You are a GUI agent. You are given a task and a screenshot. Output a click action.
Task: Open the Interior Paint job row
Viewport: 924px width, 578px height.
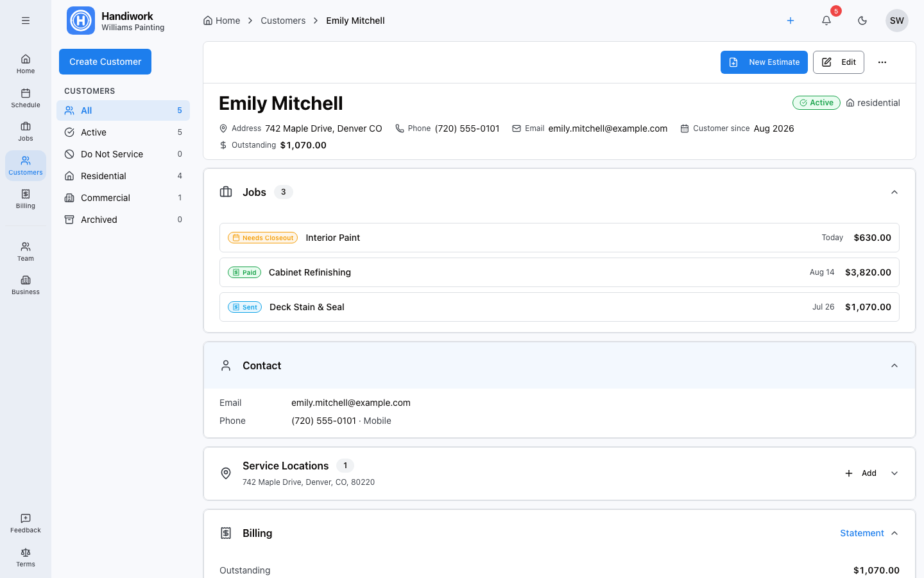(560, 238)
